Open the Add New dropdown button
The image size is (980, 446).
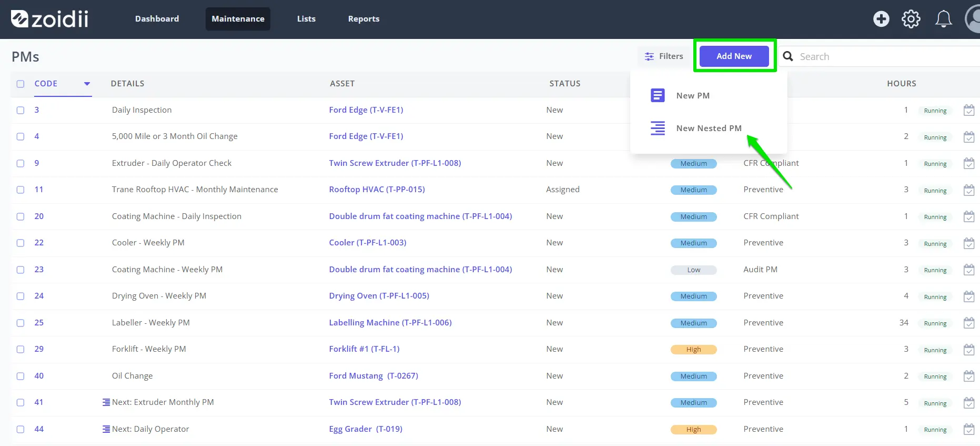point(734,56)
